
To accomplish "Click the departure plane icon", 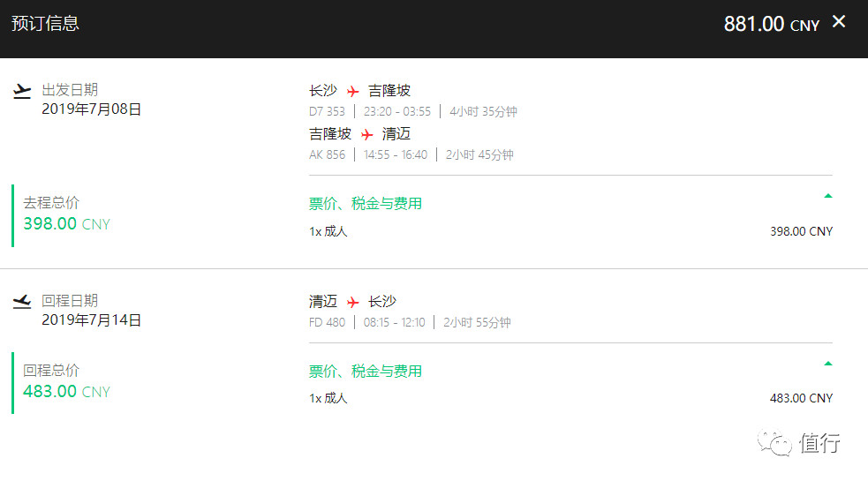I will (23, 91).
